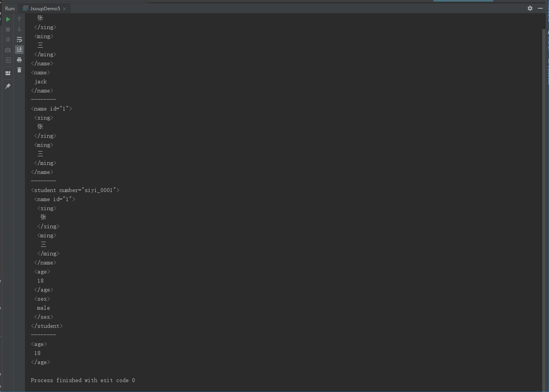Screen dimensions: 549x392
Task: Click the Stop process square icon
Action: pyautogui.click(x=8, y=30)
